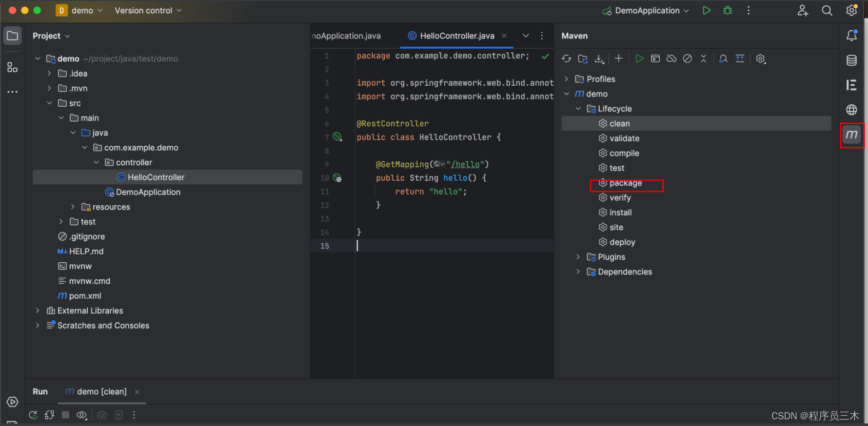Collapse the src folder
Screen dimensions: 868x426
[x=49, y=103]
